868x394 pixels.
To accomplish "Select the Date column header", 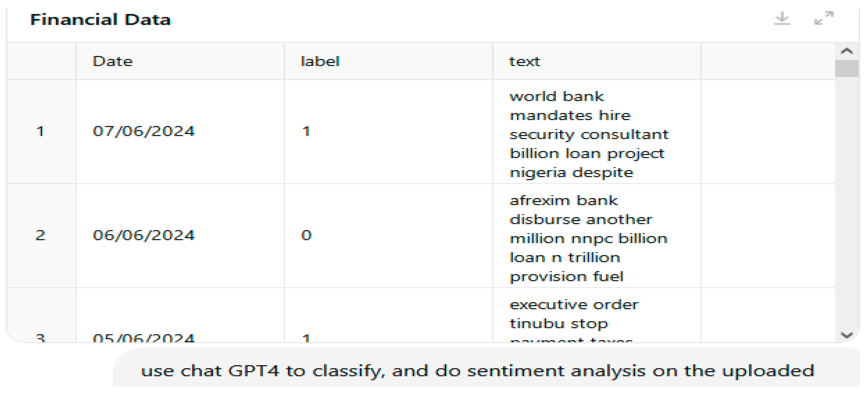I will click(x=113, y=61).
